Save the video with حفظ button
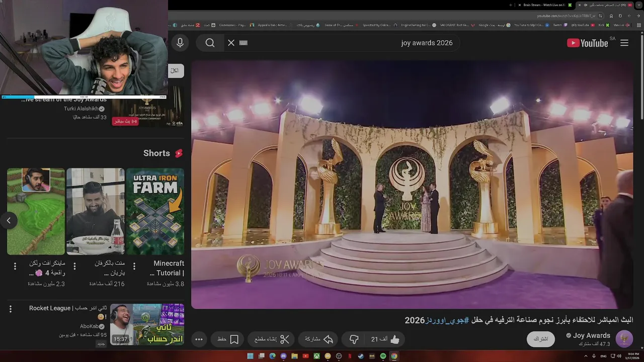 point(228,339)
